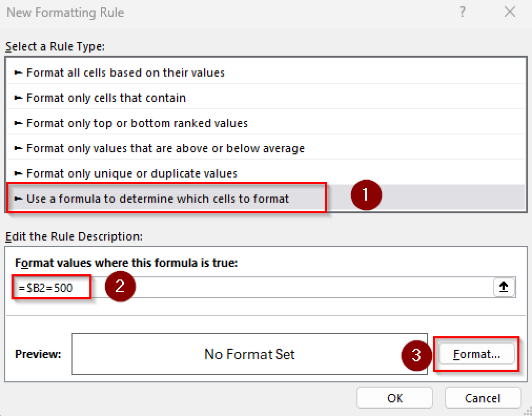
Task: Close the dialog with the X button
Action: click(x=510, y=12)
